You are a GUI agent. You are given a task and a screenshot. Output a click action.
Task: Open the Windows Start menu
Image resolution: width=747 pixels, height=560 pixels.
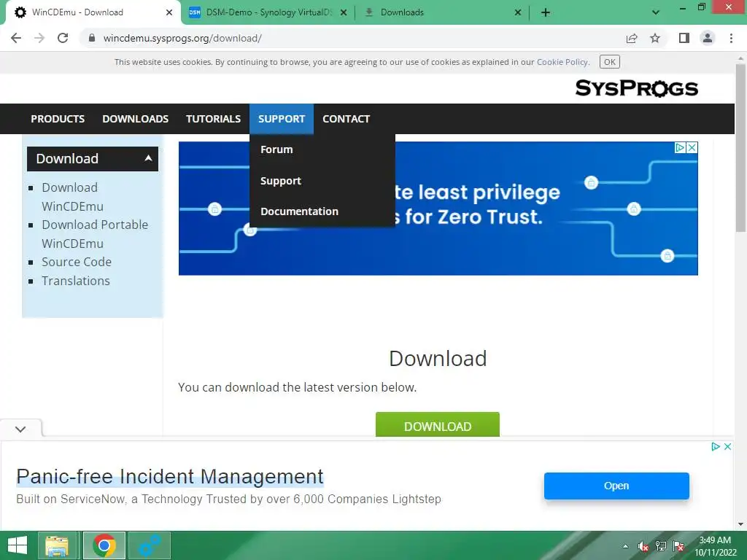tap(18, 545)
